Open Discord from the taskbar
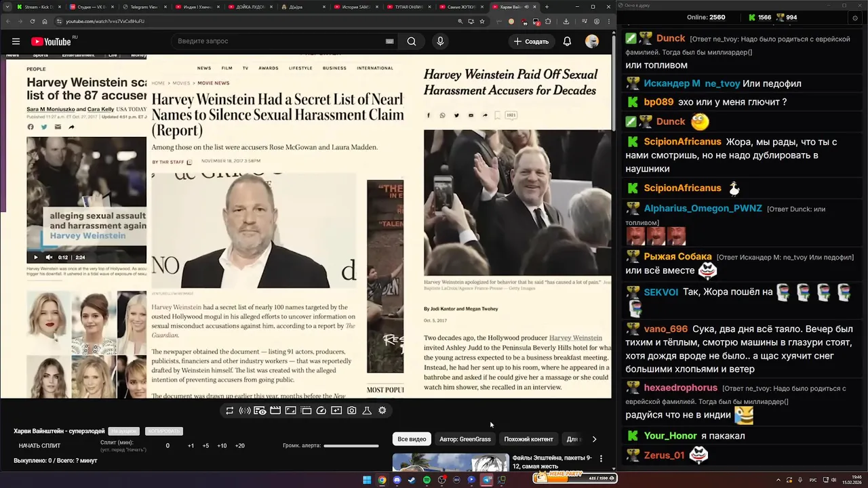The image size is (868, 488). (397, 480)
